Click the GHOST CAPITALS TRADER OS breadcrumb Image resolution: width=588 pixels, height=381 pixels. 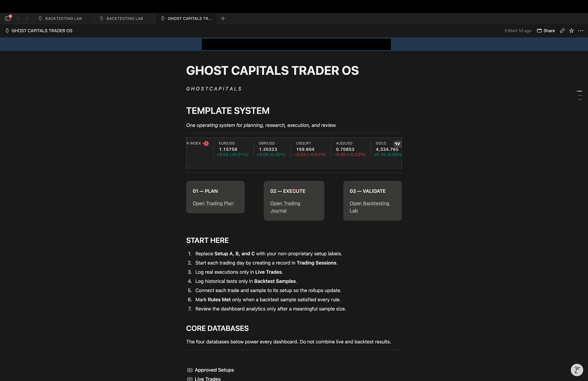[42, 31]
